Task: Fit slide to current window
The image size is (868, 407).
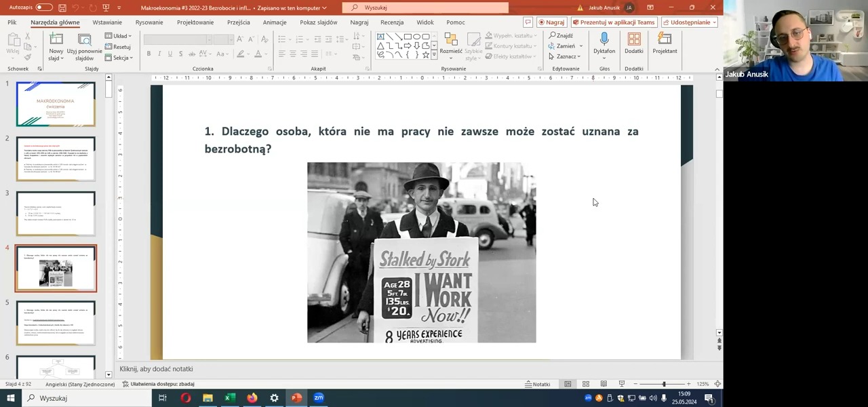Action: (717, 384)
